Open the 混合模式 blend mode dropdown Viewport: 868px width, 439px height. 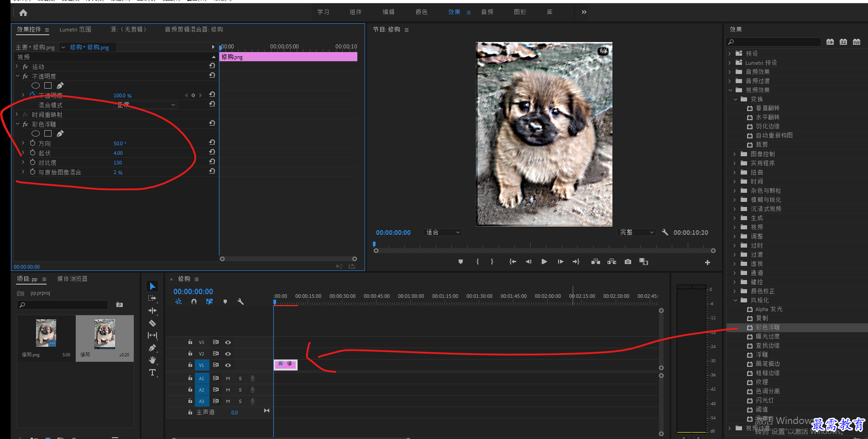(145, 105)
